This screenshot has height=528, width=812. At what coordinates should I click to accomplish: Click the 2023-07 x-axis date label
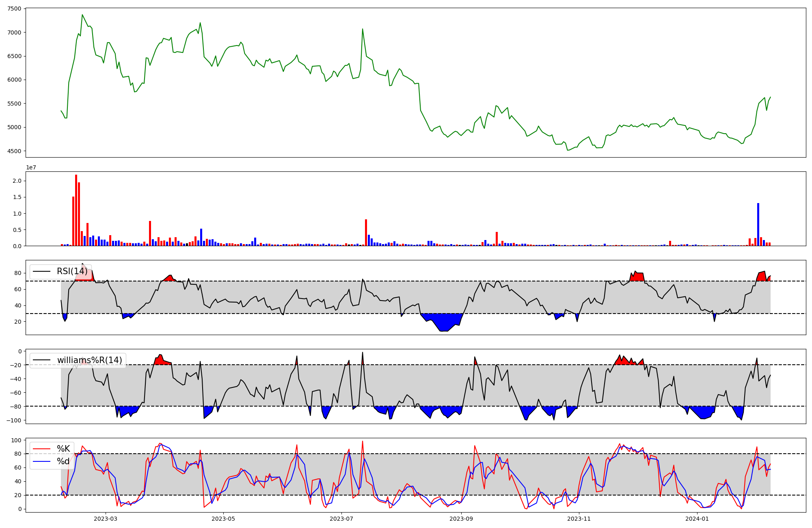[x=341, y=519]
